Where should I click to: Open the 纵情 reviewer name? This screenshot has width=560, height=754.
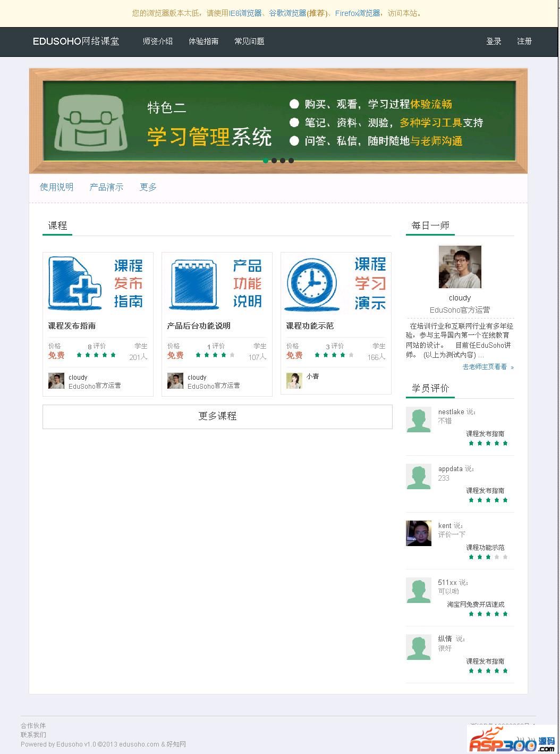445,639
